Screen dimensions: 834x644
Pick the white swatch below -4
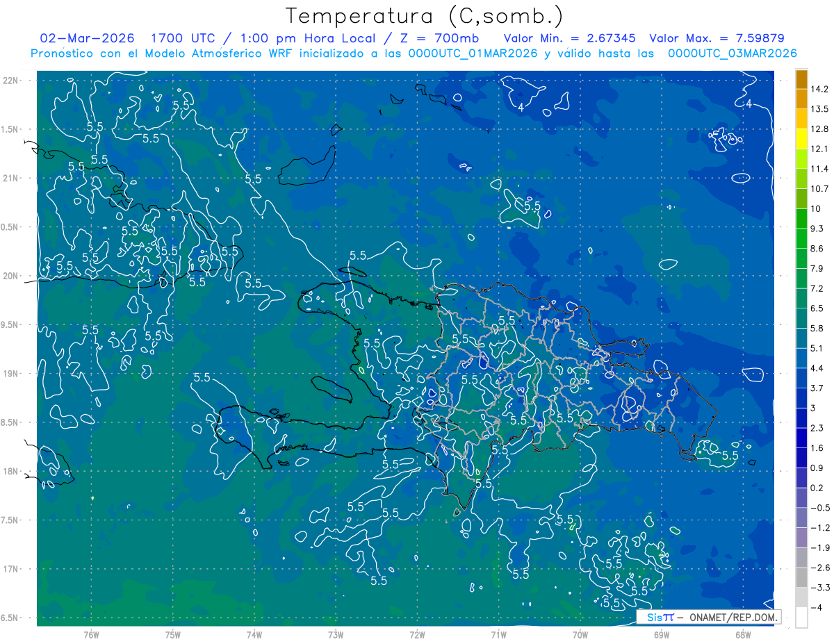tap(801, 618)
